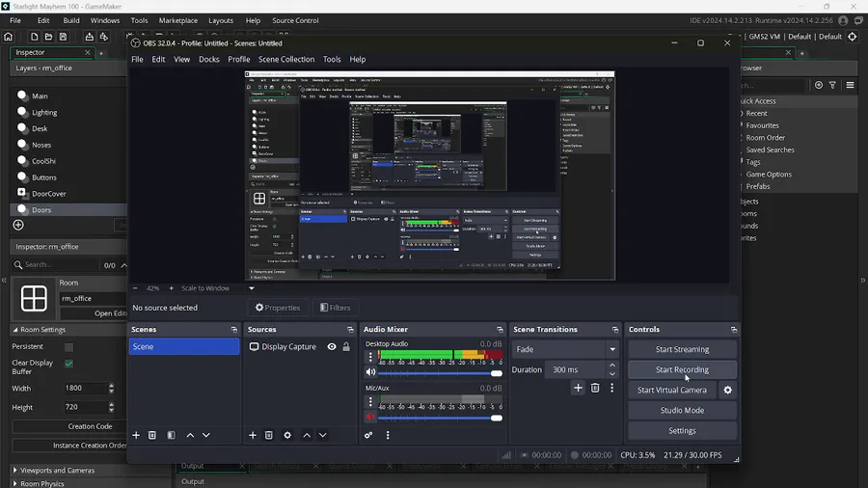Screen dimensions: 868x488
Task: Remove selected source trash icon
Action: 269,435
